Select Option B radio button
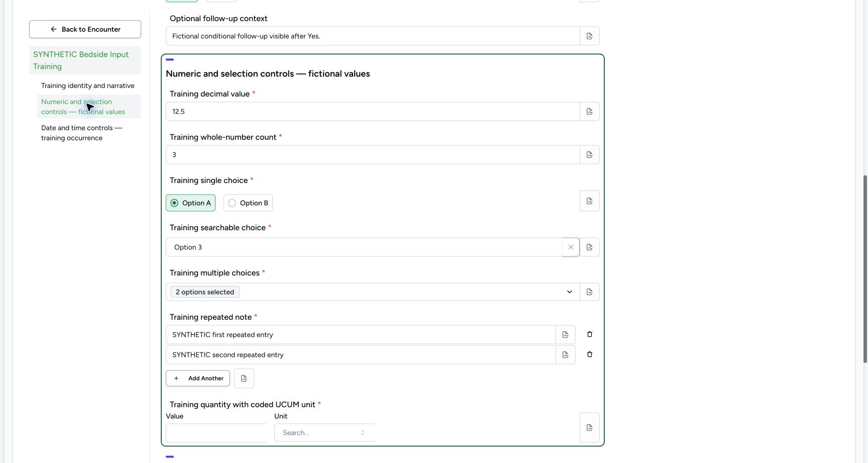This screenshot has height=463, width=868. pyautogui.click(x=248, y=203)
